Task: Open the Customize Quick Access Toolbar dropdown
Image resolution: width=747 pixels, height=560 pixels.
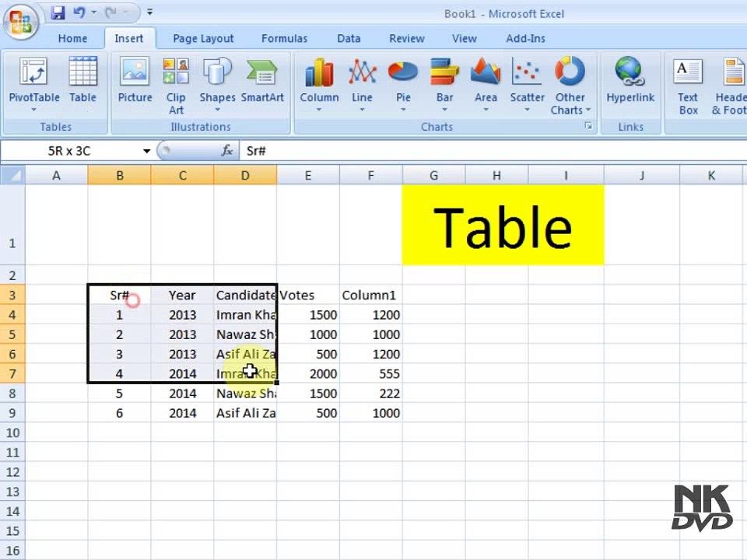Action: 149,12
